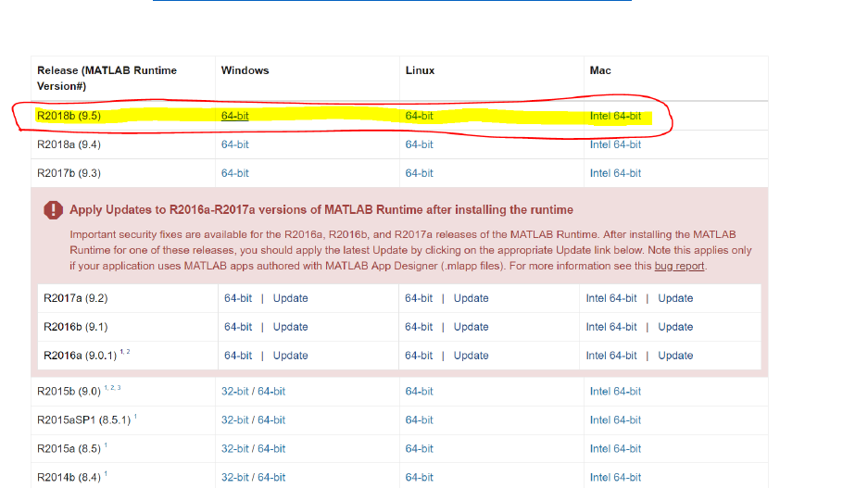Open R2018b Windows 64-bit download link
Viewport: 868px width, 488px height.
tap(234, 116)
